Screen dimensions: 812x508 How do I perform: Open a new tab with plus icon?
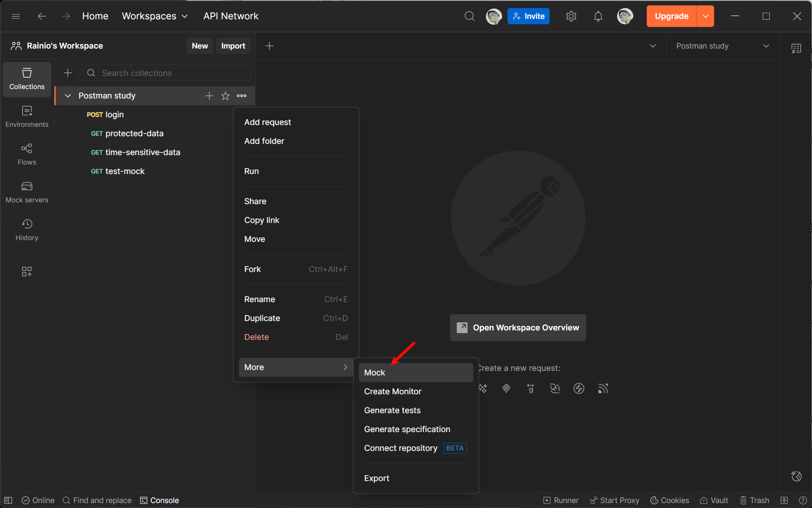tap(269, 46)
